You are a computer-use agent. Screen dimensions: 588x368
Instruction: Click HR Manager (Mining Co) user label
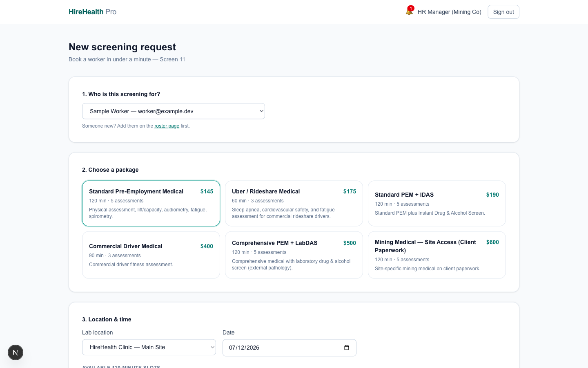pyautogui.click(x=450, y=12)
